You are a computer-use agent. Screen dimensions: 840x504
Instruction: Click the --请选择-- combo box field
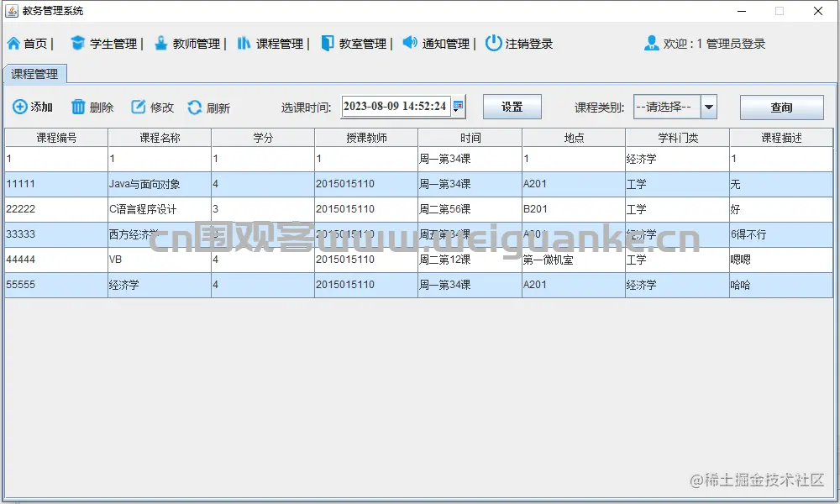[x=668, y=107]
